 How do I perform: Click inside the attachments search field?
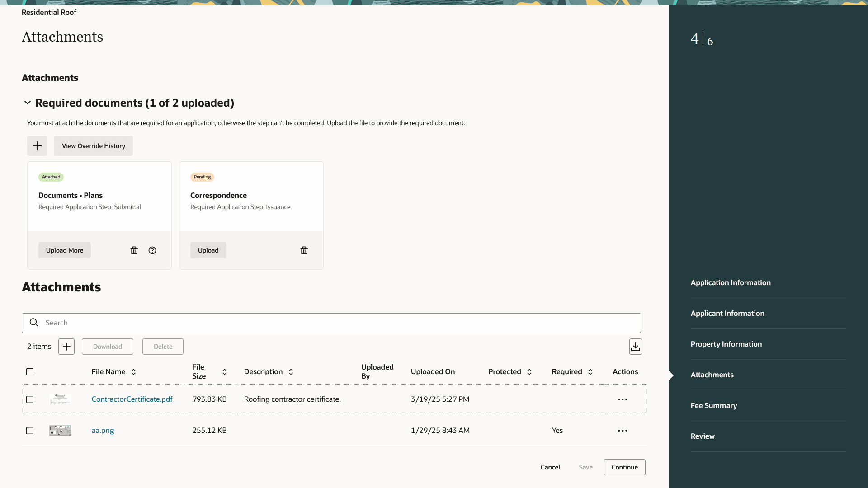[x=181, y=323]
